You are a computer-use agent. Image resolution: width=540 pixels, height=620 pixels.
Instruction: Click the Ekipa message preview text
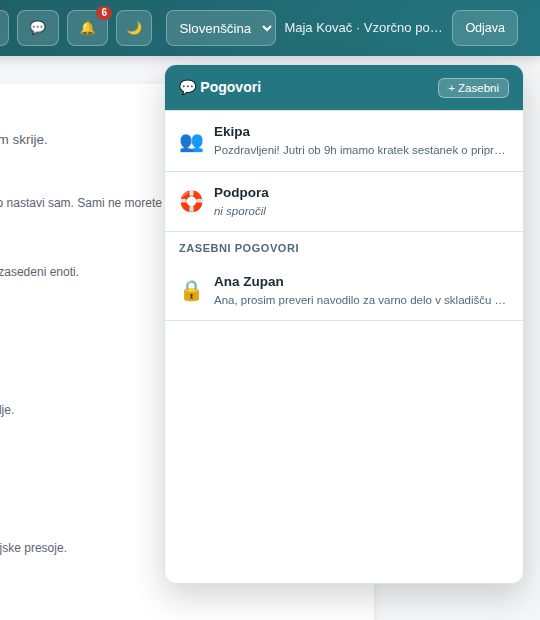click(359, 150)
